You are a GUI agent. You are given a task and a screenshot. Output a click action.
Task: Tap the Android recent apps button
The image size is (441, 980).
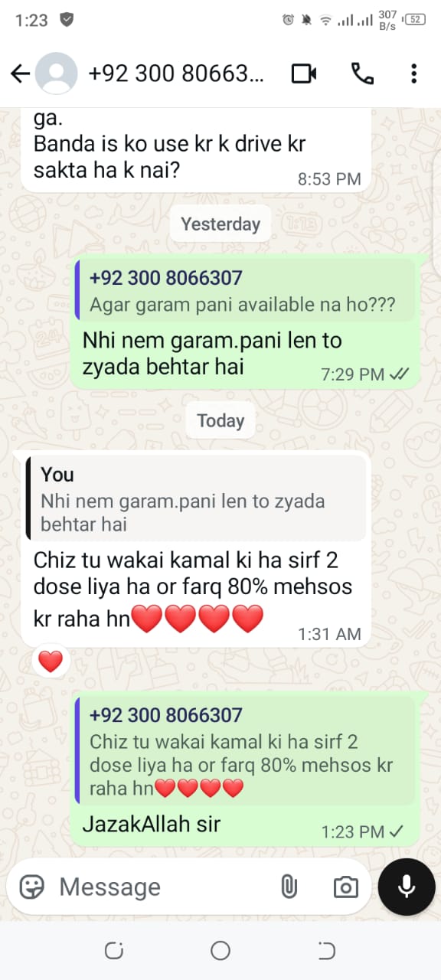pyautogui.click(x=113, y=951)
